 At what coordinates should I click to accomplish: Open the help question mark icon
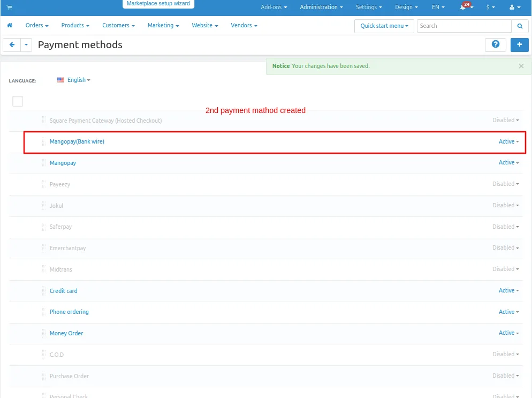tap(496, 44)
